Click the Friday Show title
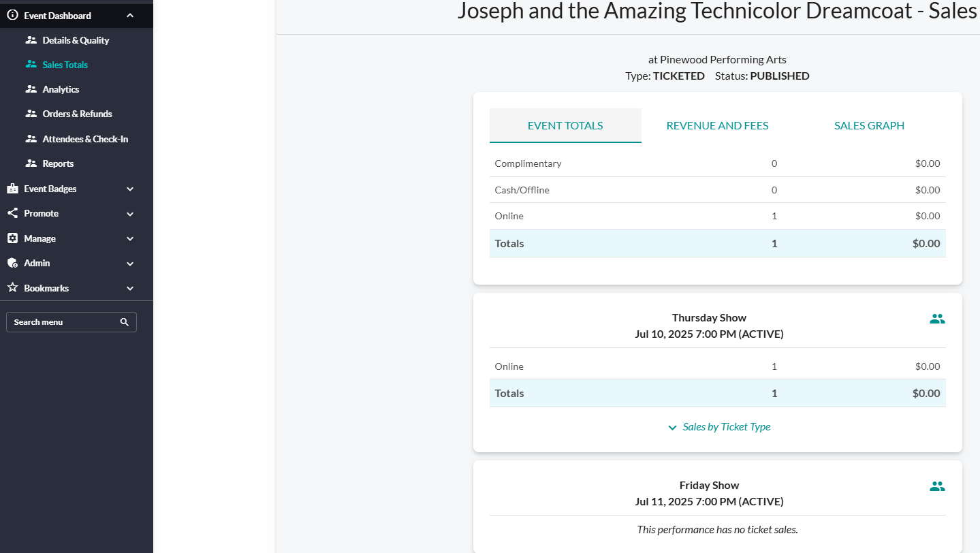Image resolution: width=980 pixels, height=553 pixels. click(x=709, y=486)
